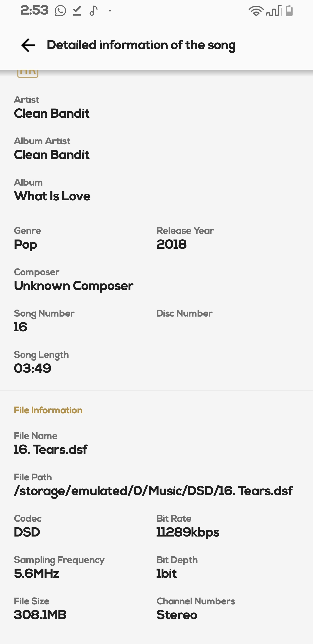The height and width of the screenshot is (644, 313).
Task: Tap the file path /storage/emulated/0/Music/DSD text
Action: tap(153, 491)
